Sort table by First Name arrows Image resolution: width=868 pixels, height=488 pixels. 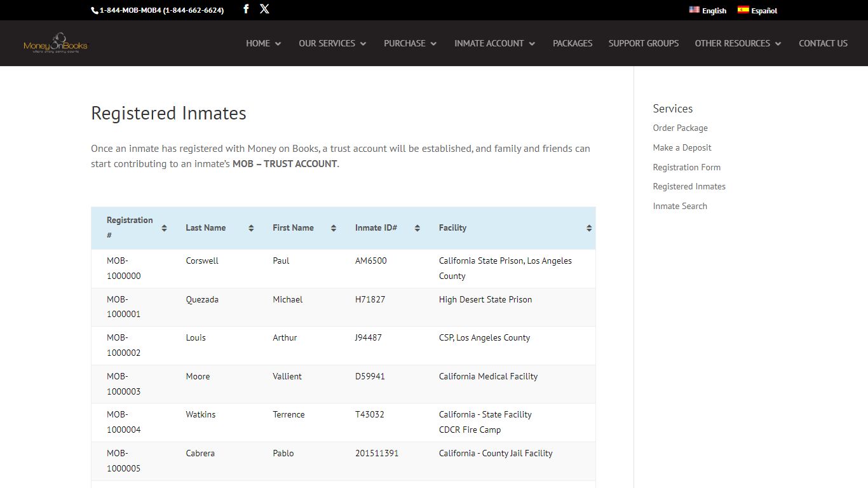tap(334, 228)
